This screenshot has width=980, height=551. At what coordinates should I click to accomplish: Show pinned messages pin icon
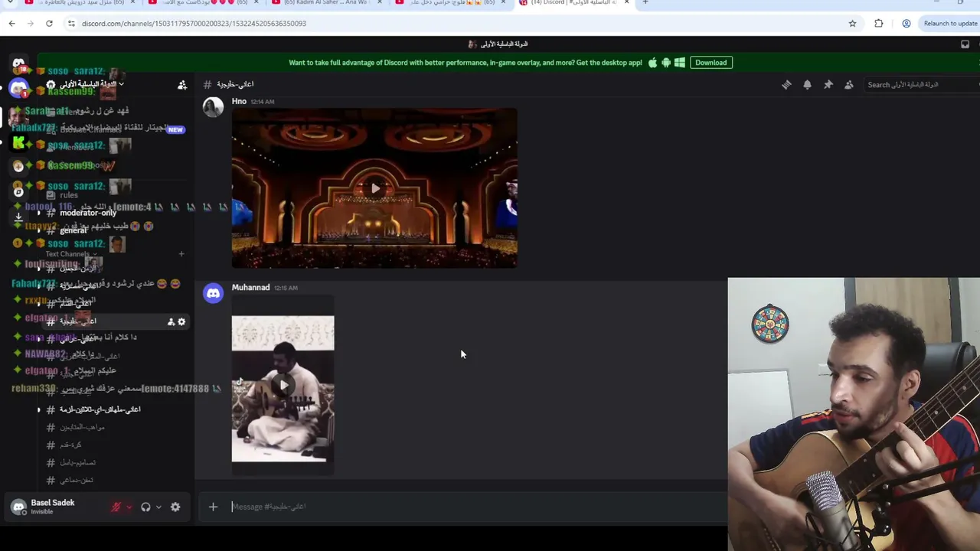[828, 85]
